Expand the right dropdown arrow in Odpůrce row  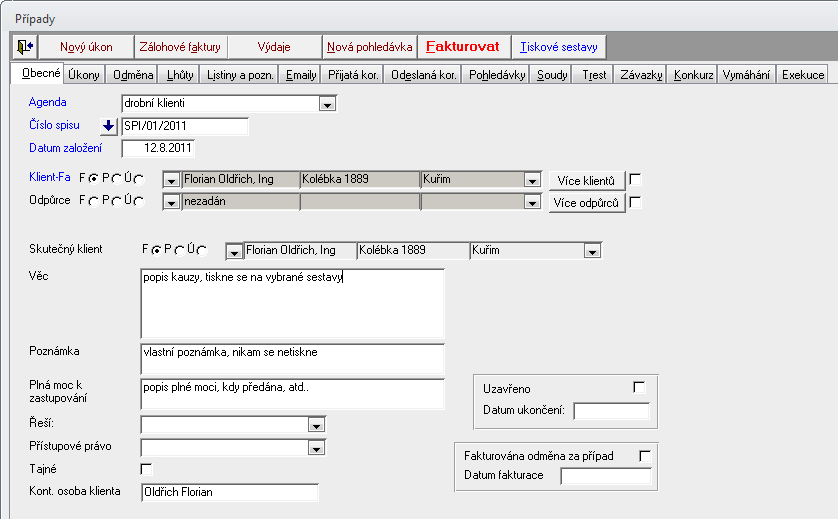532,203
